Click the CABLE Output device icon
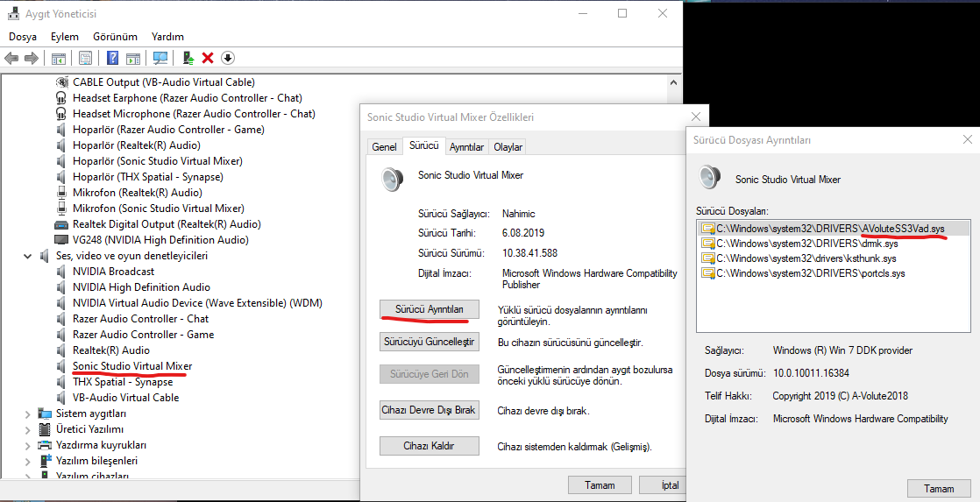Viewport: 980px width, 502px height. tap(61, 81)
